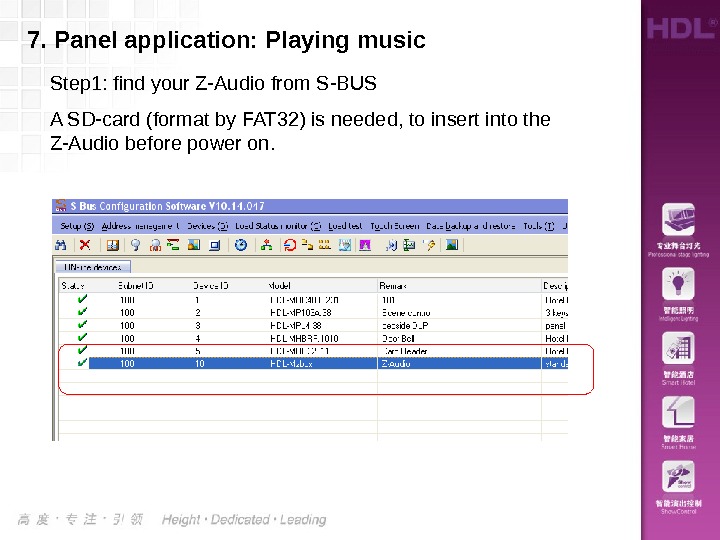Click device ID 2 cell

(x=197, y=313)
